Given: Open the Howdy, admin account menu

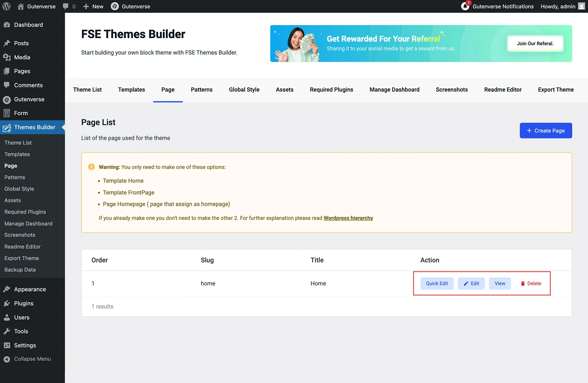Looking at the screenshot, I should click(x=562, y=6).
